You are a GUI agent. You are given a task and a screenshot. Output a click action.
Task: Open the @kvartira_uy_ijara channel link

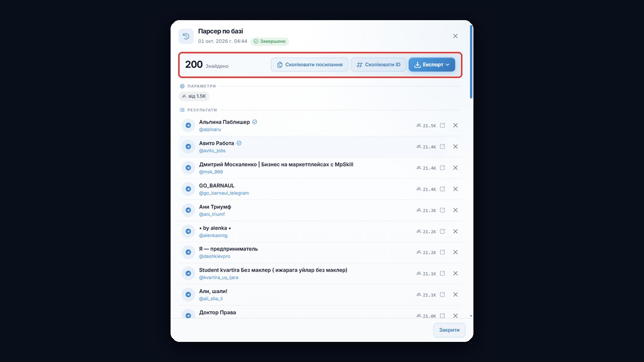coord(219,278)
